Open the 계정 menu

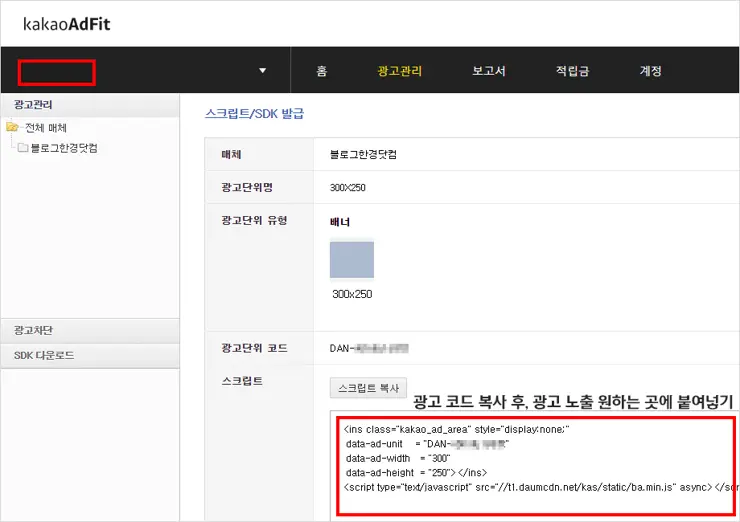coord(651,71)
